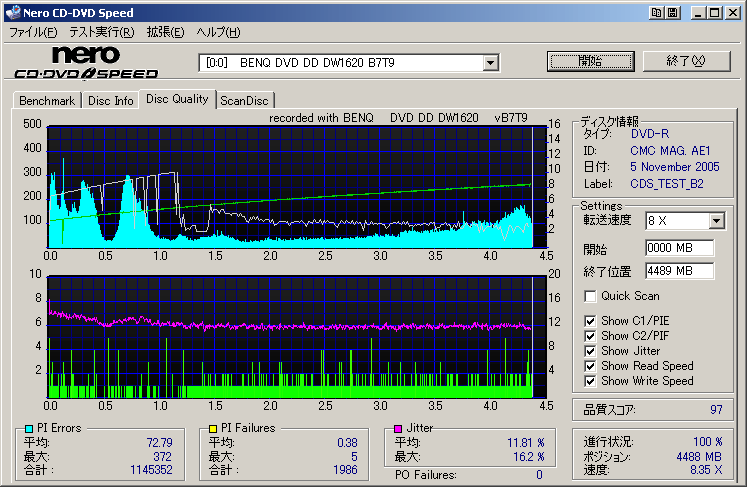Click the PI Failures and jitter lower graph
Image resolution: width=747 pixels, height=487 pixels.
pos(296,336)
